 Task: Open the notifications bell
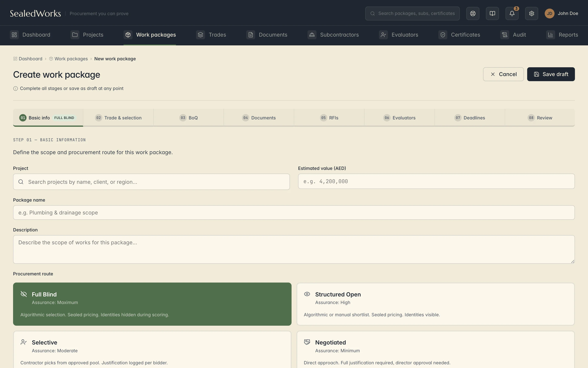(x=512, y=13)
